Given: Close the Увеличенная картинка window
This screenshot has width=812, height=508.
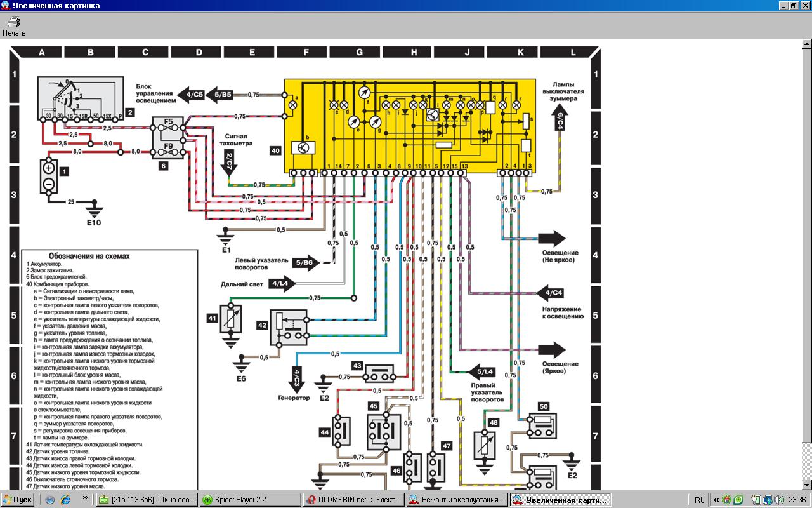Looking at the screenshot, I should tap(804, 6).
